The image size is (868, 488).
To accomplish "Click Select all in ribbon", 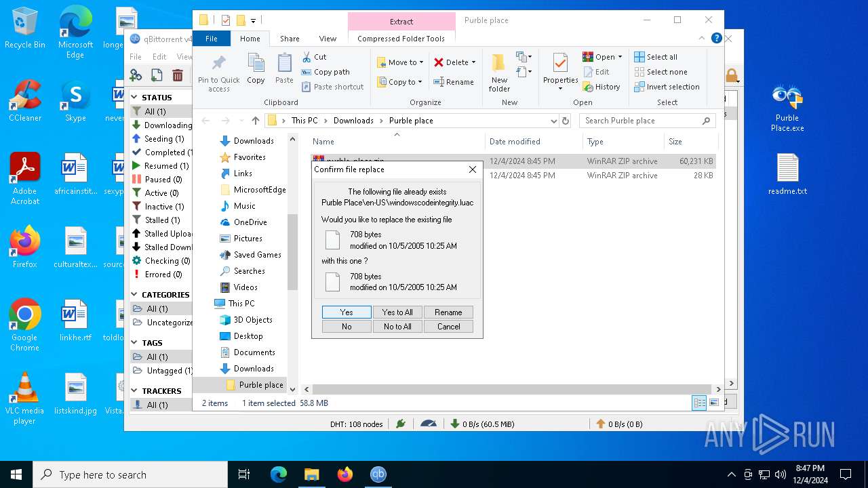I will pos(656,57).
